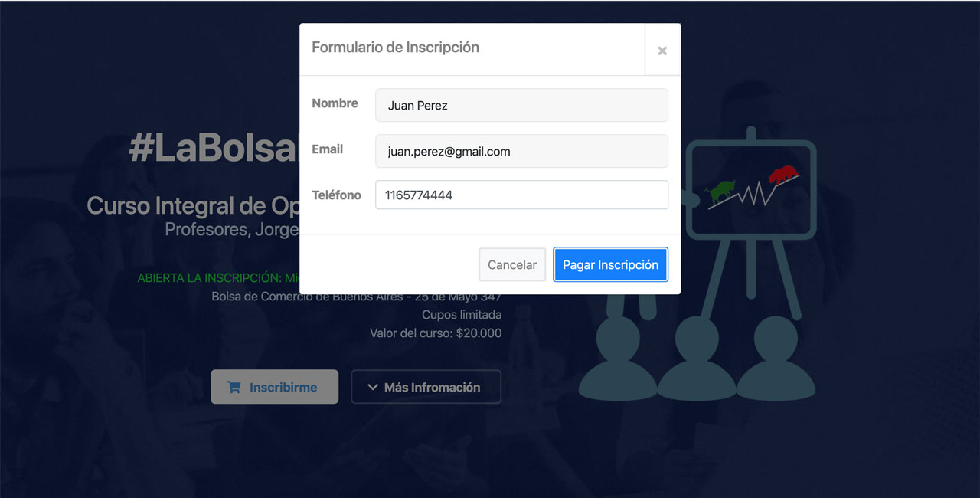
Task: Click the Valor del curso $20.000 text
Action: click(436, 333)
